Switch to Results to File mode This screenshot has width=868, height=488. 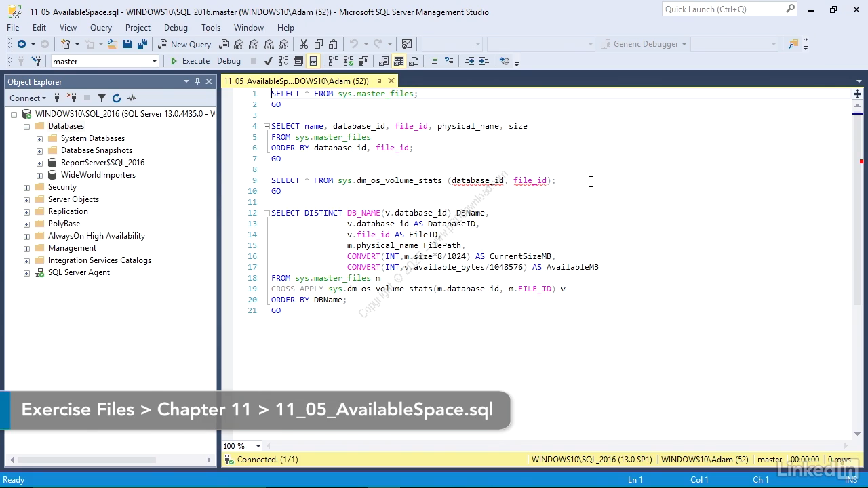[x=414, y=61]
